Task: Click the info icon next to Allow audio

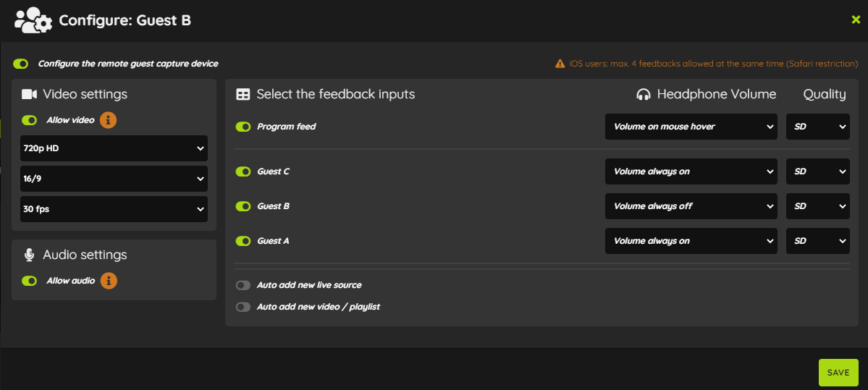Action: 109,281
